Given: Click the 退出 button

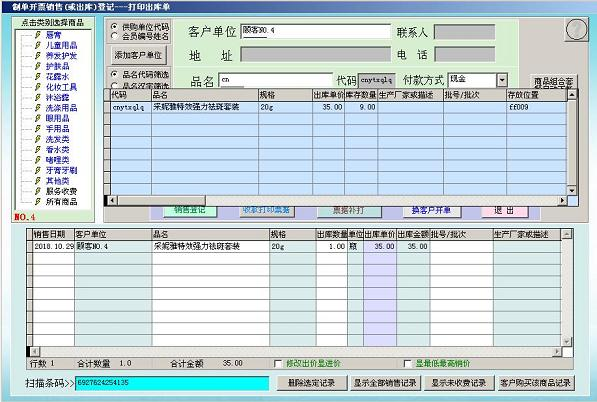Looking at the screenshot, I should tap(504, 211).
